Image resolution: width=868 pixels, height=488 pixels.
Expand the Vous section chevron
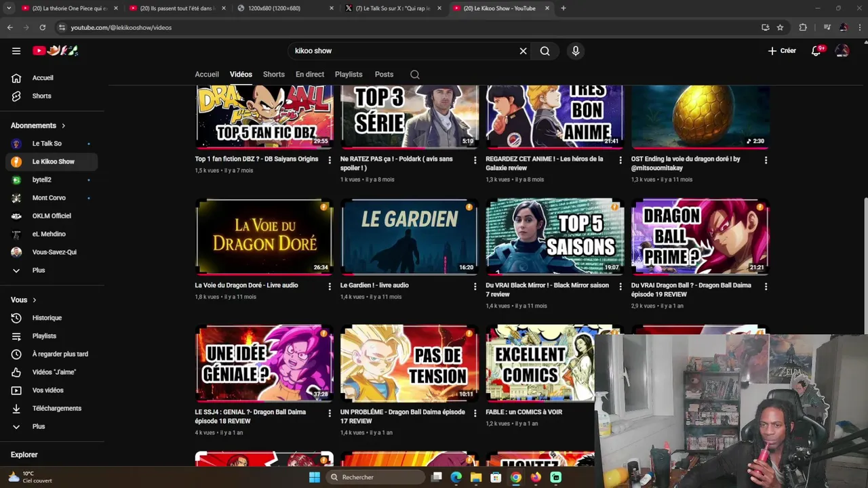(x=34, y=300)
